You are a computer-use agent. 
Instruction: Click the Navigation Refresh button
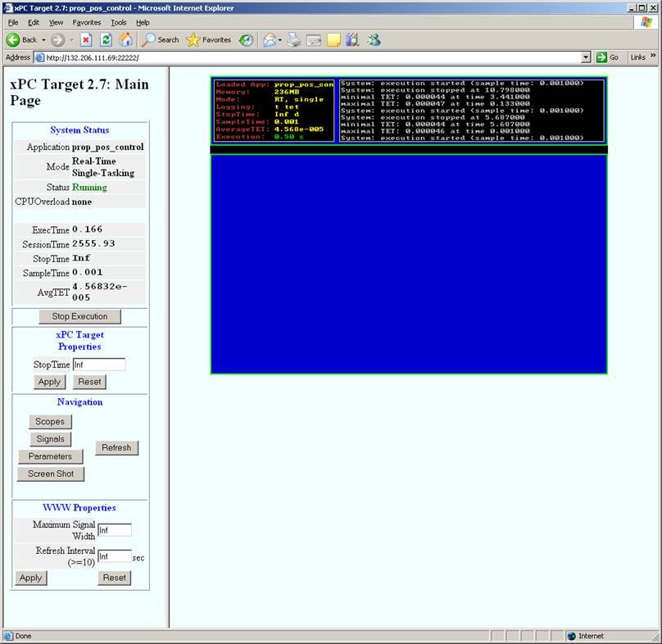(116, 447)
